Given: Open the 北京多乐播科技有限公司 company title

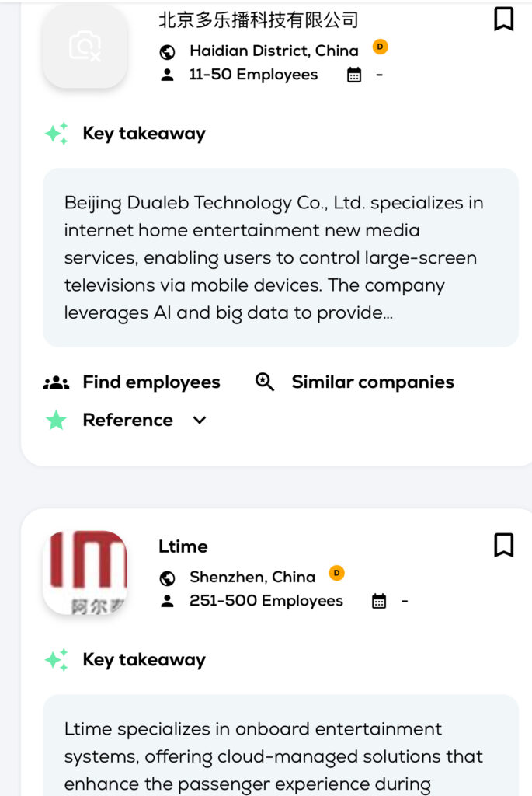Looking at the screenshot, I should pyautogui.click(x=259, y=20).
